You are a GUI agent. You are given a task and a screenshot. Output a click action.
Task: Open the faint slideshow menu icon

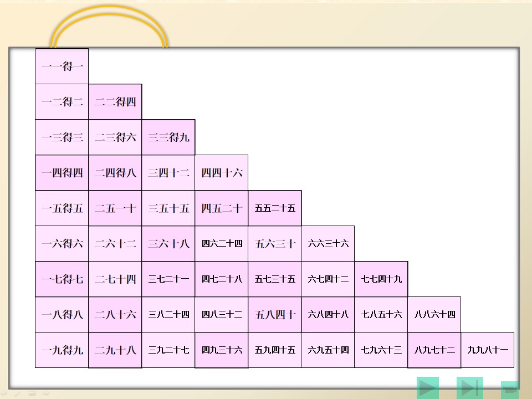point(32,393)
